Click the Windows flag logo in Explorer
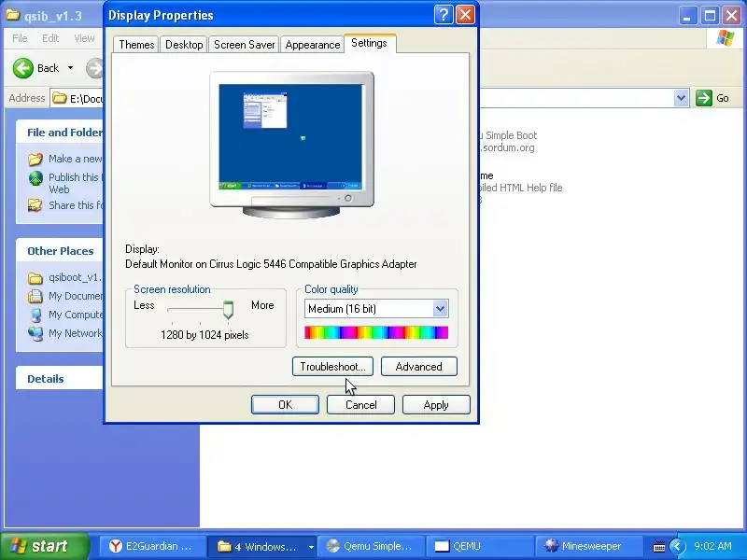The image size is (747, 560). [726, 38]
